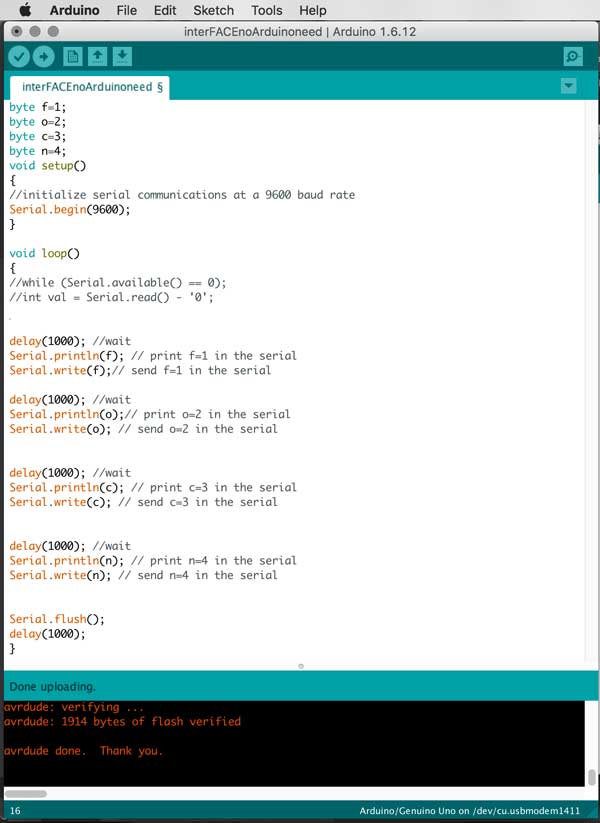Click the final "delay(1000);" line after Serial.flush
The image size is (600, 823).
coord(47,634)
